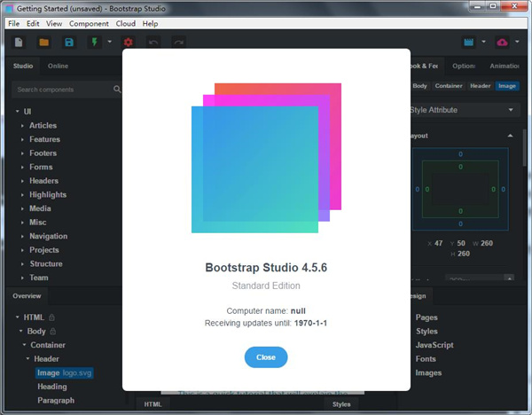532x415 pixels.
Task: Open the File menu
Action: point(14,23)
